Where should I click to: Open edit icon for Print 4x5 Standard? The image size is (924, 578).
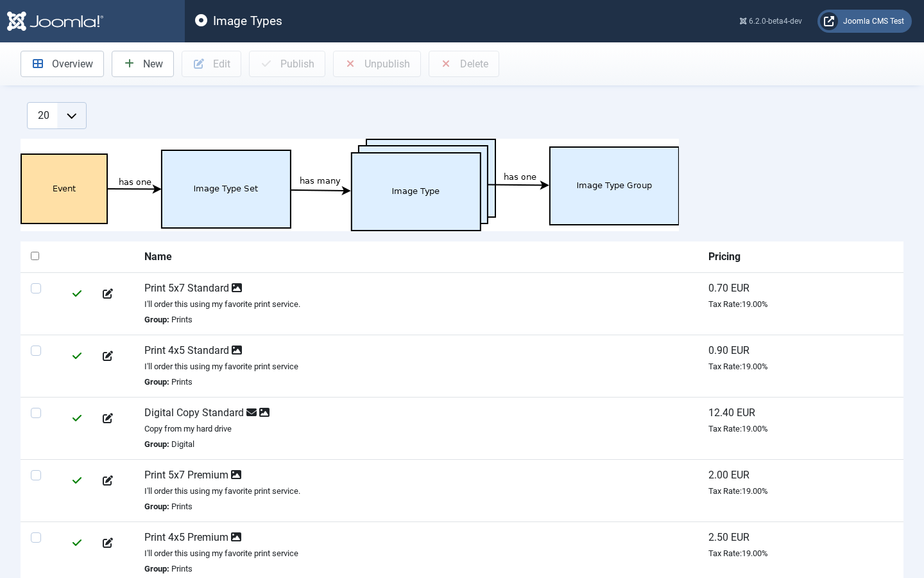(108, 356)
